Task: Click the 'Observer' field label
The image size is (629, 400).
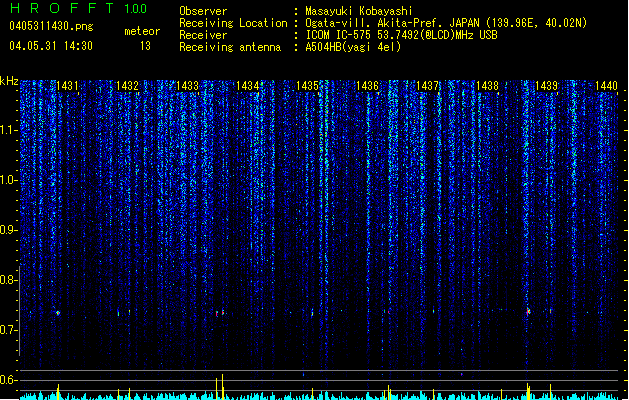Action: [203, 11]
